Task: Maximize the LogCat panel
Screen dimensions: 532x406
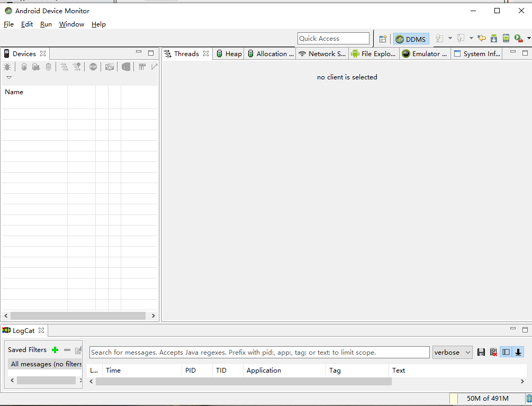Action: click(x=525, y=329)
